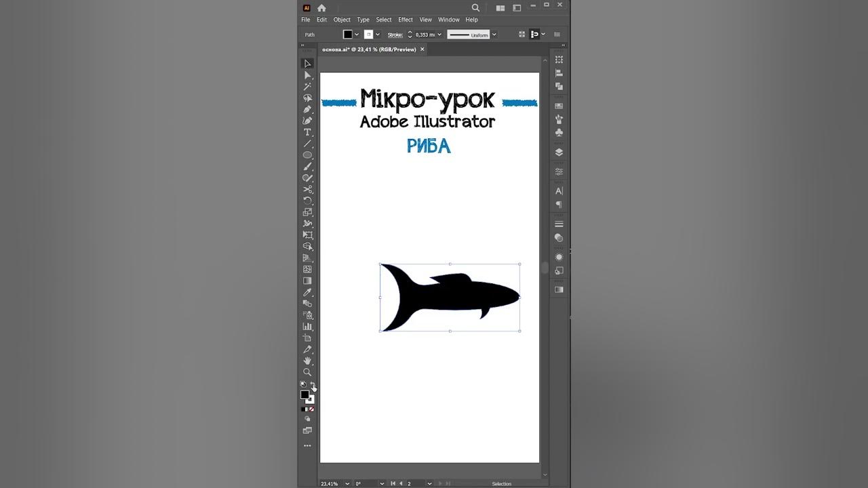The height and width of the screenshot is (488, 868).
Task: Select the Zoom tool
Action: (307, 372)
